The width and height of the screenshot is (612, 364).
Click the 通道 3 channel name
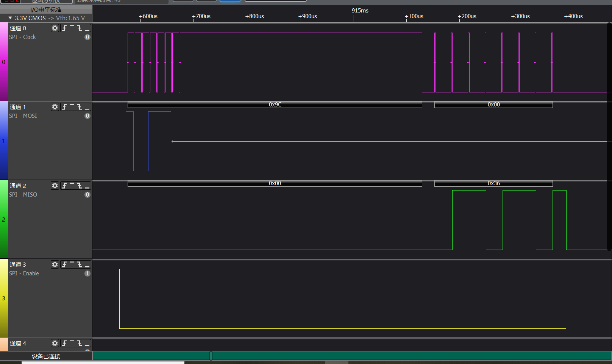click(x=18, y=264)
